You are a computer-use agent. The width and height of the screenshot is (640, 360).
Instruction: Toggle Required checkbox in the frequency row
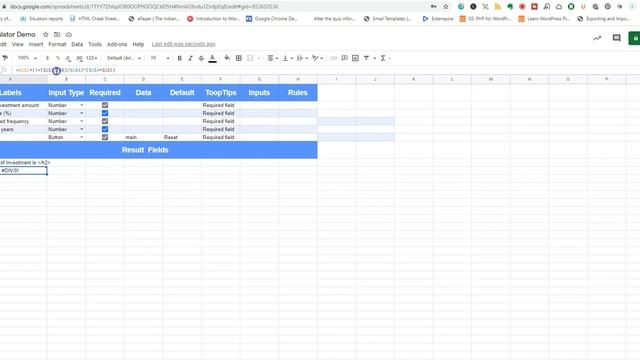[x=105, y=121]
